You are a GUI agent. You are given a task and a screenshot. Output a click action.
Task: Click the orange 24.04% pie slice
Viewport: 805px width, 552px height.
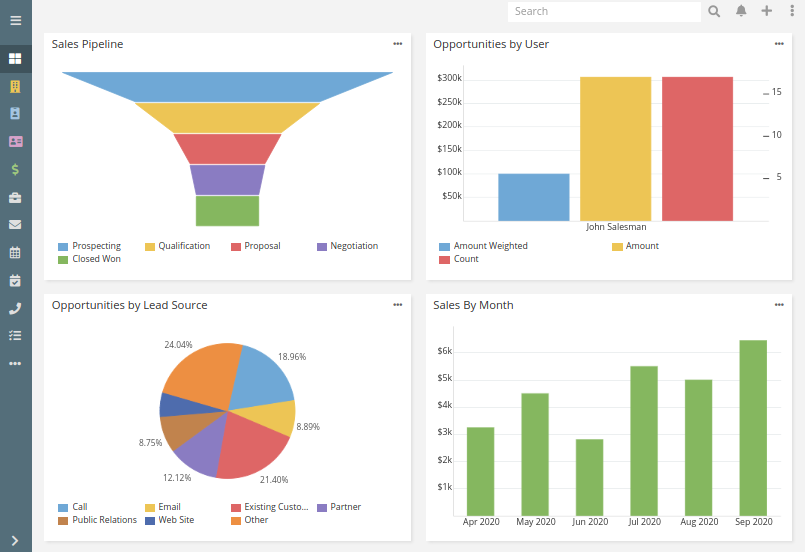point(205,375)
